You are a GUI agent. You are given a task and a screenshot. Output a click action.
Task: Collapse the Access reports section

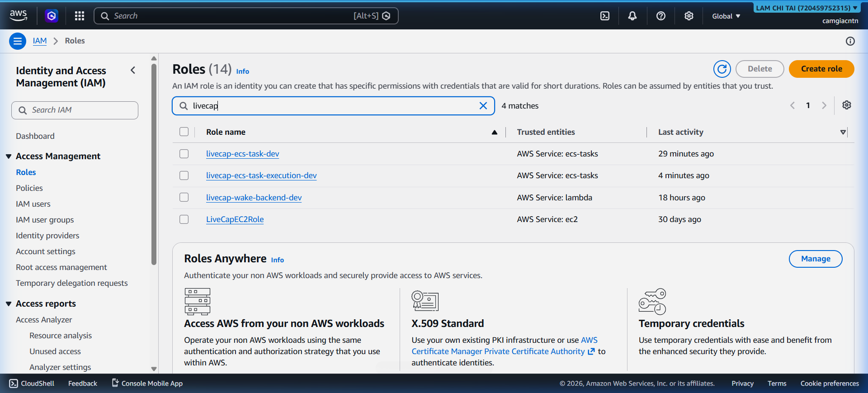tap(9, 304)
